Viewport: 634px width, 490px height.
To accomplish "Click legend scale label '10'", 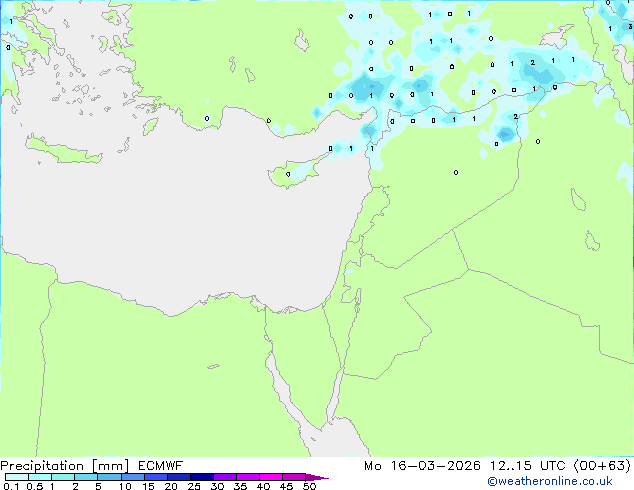I will tap(125, 486).
